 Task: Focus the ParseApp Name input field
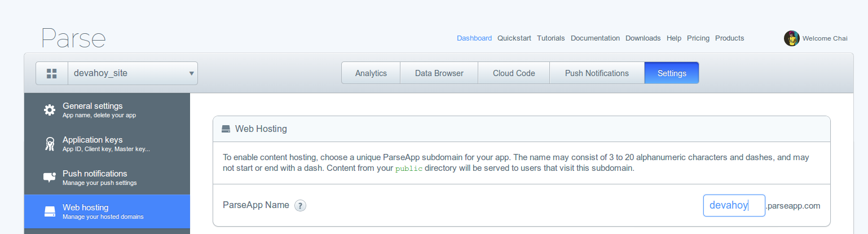click(x=734, y=205)
